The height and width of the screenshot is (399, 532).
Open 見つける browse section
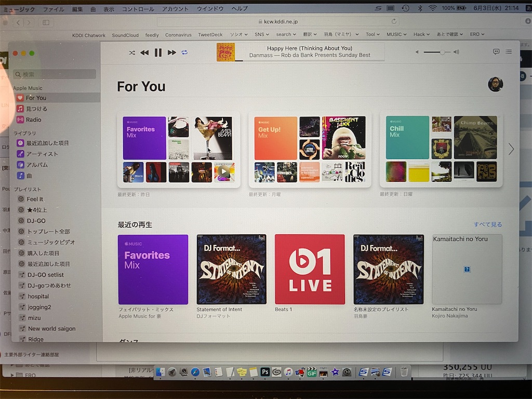coord(36,109)
